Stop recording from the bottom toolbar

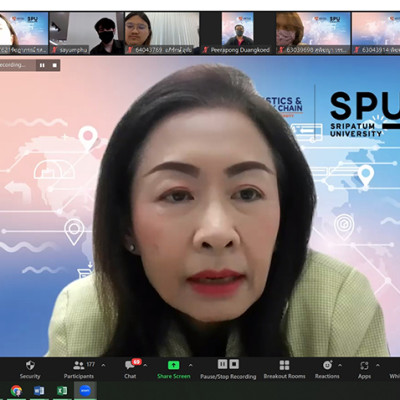(234, 364)
